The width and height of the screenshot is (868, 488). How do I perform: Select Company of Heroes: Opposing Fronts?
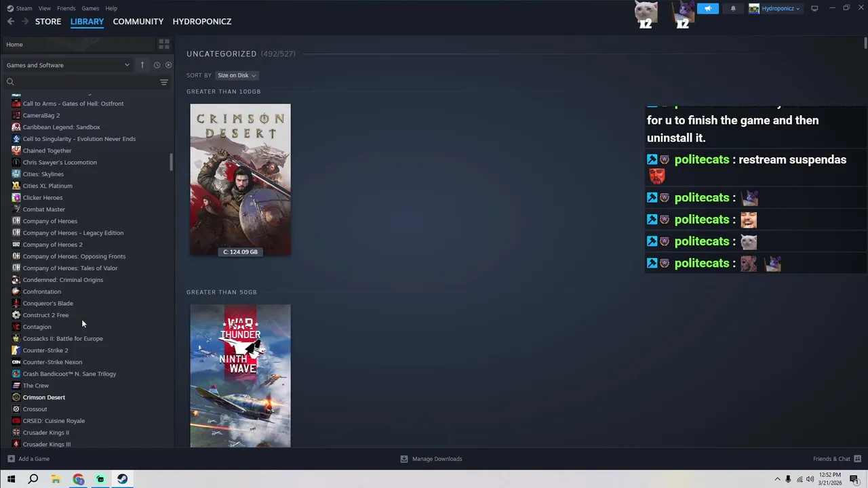[x=74, y=256]
